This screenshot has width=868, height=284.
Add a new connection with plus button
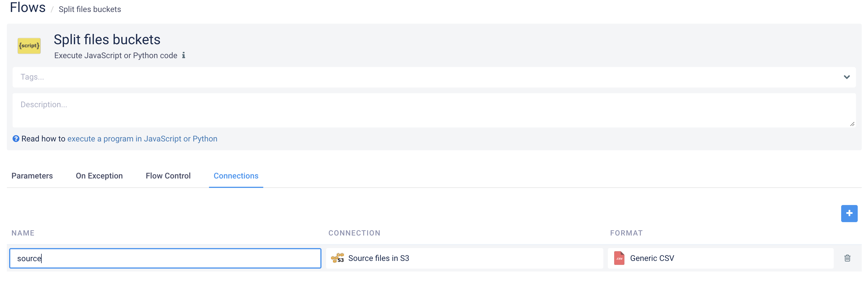(x=849, y=213)
